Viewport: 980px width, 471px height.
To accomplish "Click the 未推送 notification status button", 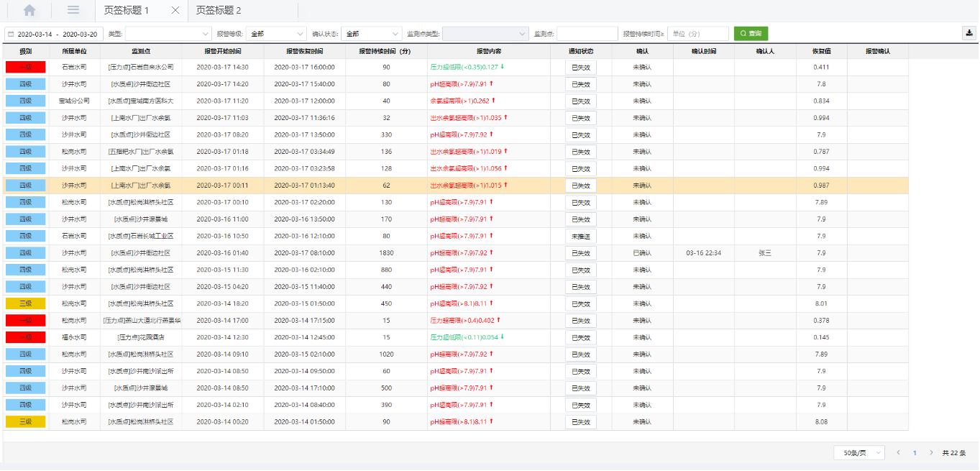I will 580,236.
